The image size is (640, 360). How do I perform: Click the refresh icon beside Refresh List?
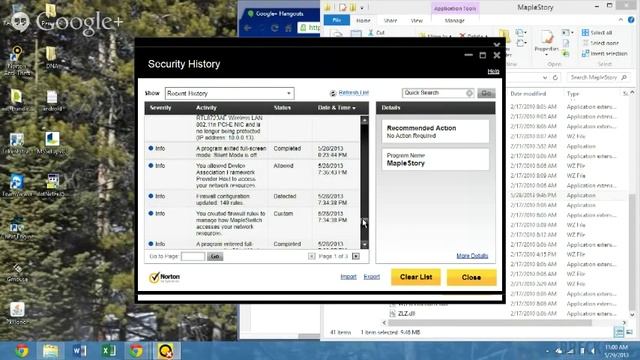tap(333, 93)
